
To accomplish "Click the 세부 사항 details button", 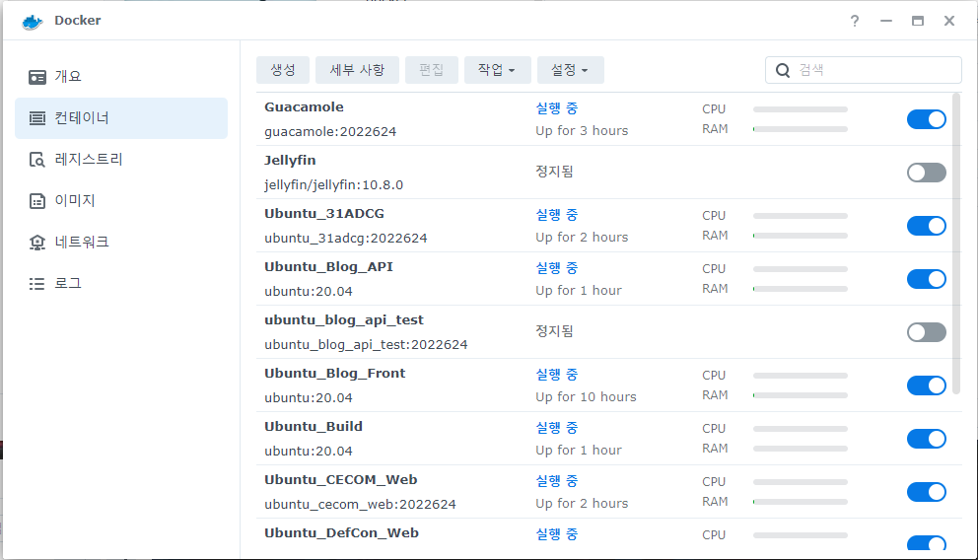I will tap(357, 70).
